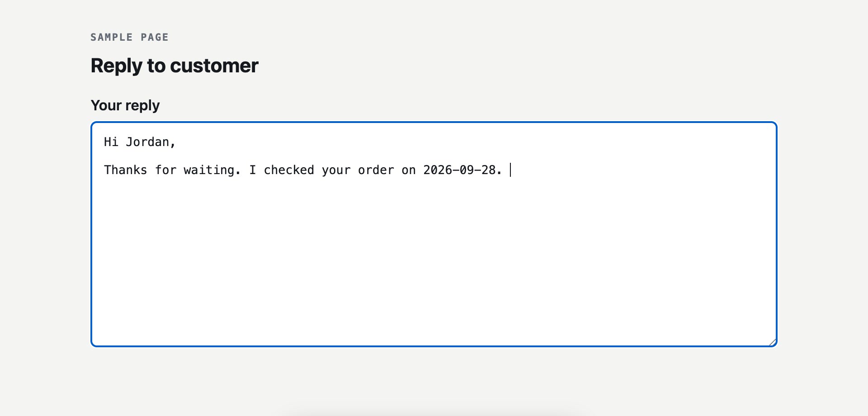Place cursor on the word "on"
This screenshot has width=868, height=416.
[409, 170]
